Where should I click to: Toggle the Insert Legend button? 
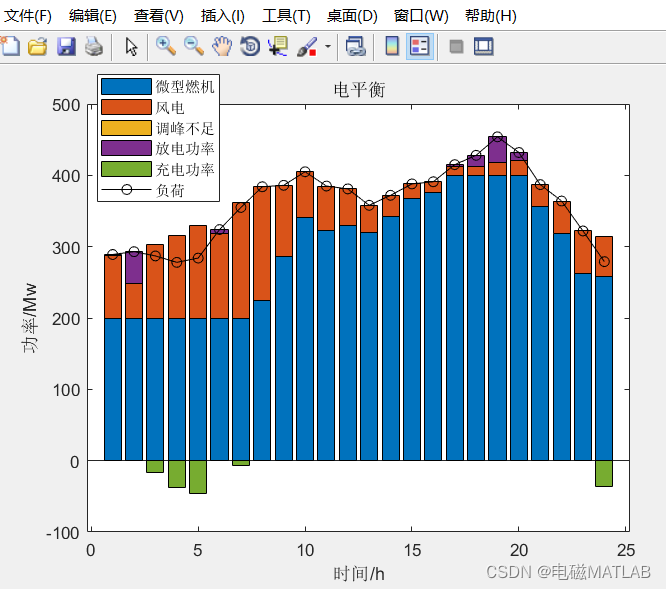tap(420, 46)
